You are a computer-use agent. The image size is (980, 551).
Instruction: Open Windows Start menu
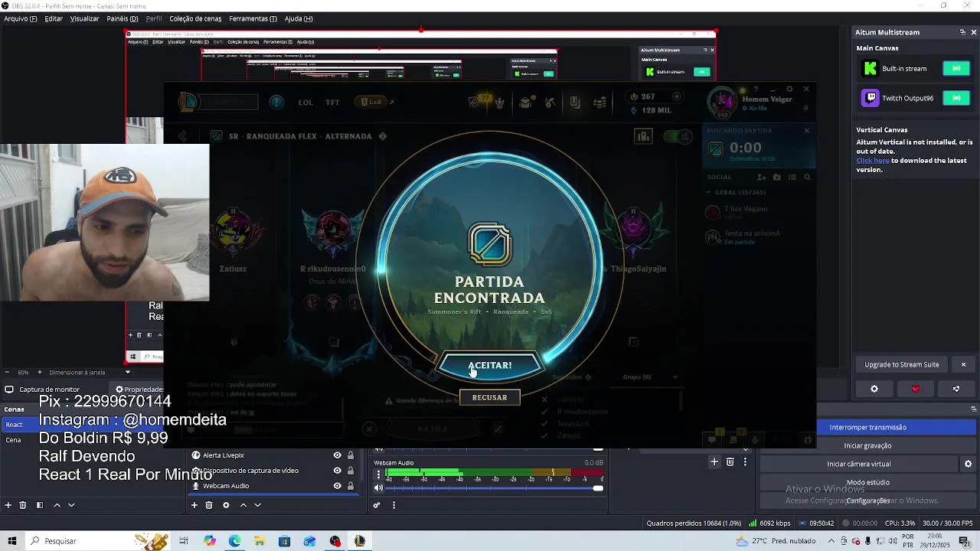point(12,541)
